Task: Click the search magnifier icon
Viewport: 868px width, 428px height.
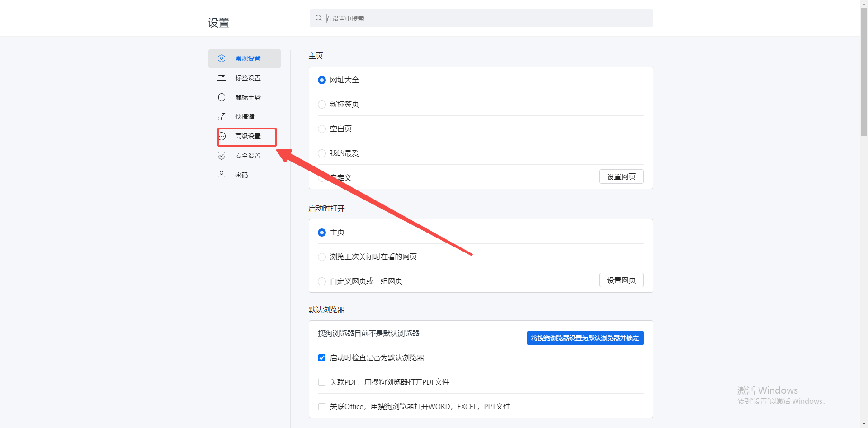Action: click(319, 18)
